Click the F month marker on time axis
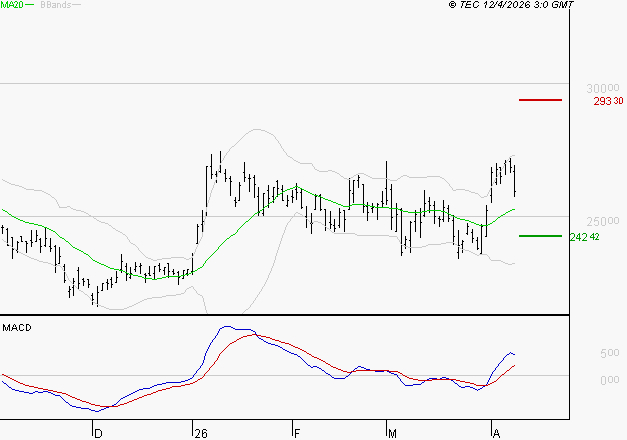Screen dimensions: 627x440 [297, 434]
